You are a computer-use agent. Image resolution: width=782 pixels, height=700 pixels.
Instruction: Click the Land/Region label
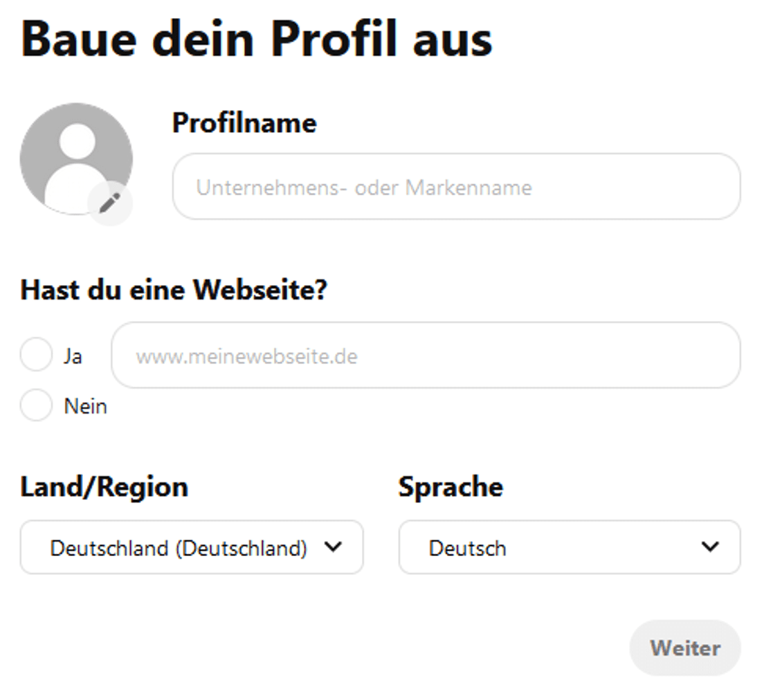click(x=104, y=487)
